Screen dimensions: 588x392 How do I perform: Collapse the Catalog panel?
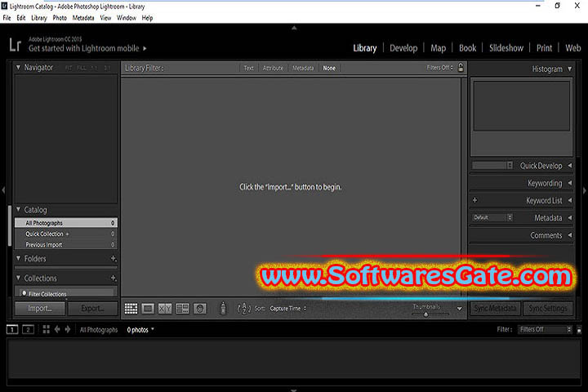pos(18,209)
